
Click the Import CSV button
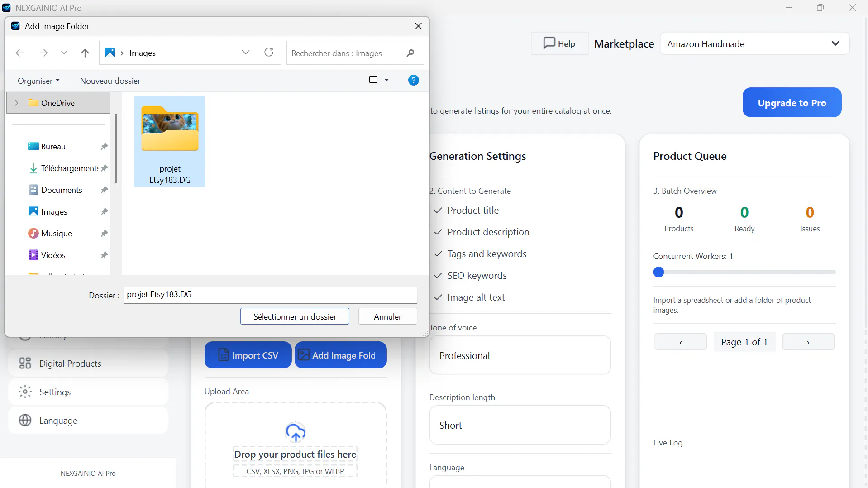click(x=248, y=355)
